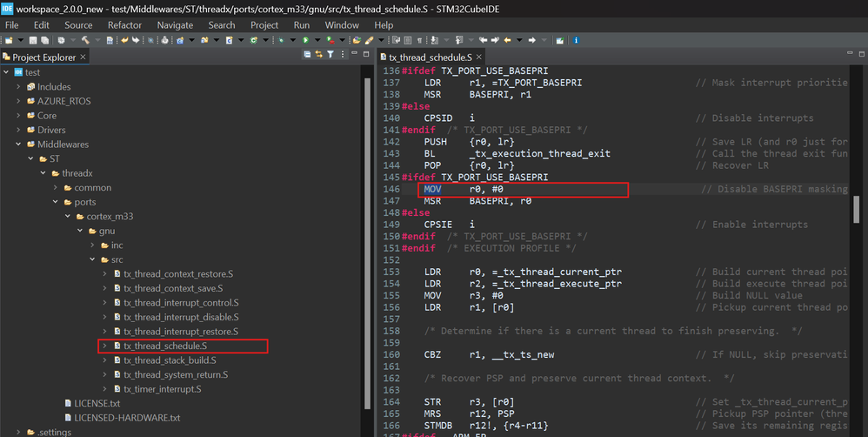
Task: Collapse the cortex_m33 folder
Action: coord(68,217)
